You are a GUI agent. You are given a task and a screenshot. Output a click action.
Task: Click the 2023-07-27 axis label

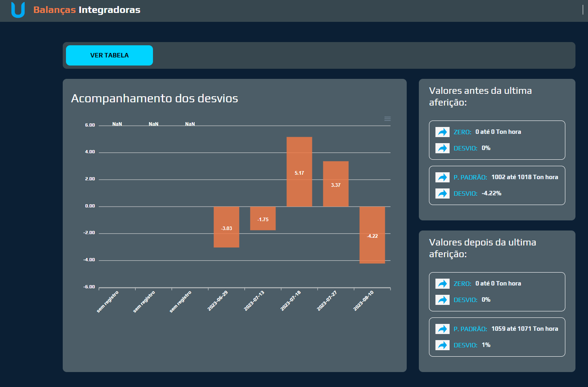pyautogui.click(x=327, y=301)
